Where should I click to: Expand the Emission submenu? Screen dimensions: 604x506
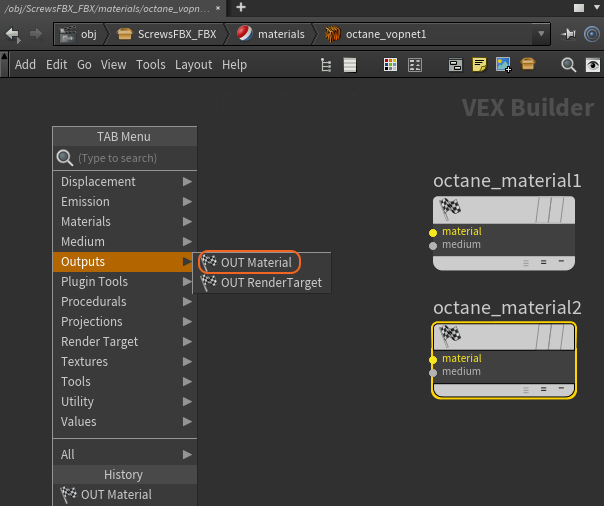pos(125,201)
